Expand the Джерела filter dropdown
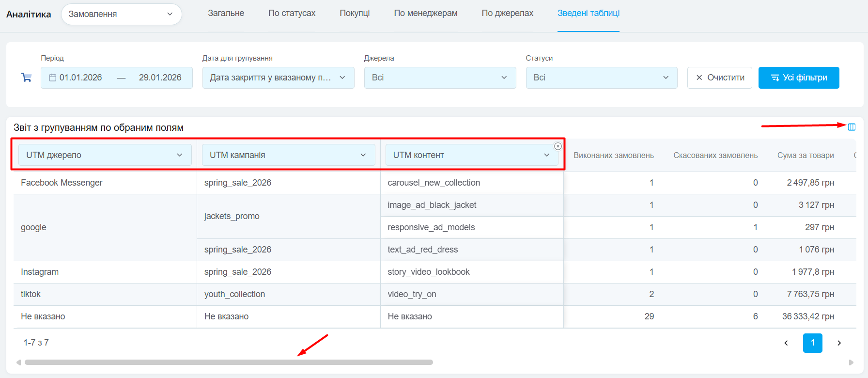The height and width of the screenshot is (378, 868). [x=439, y=78]
